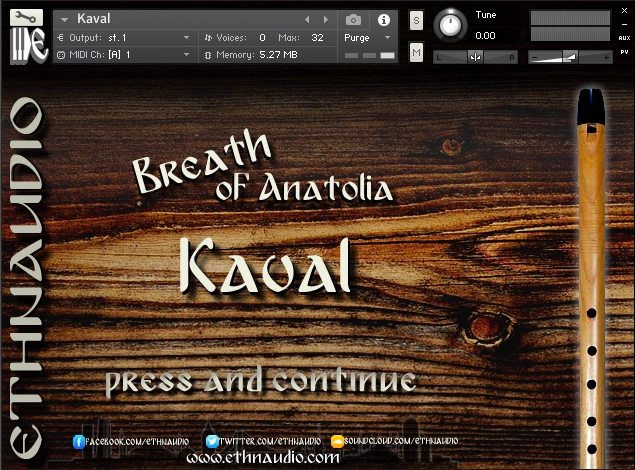Image resolution: width=635 pixels, height=470 pixels.
Task: Increase volume with plus button
Action: coord(606,57)
